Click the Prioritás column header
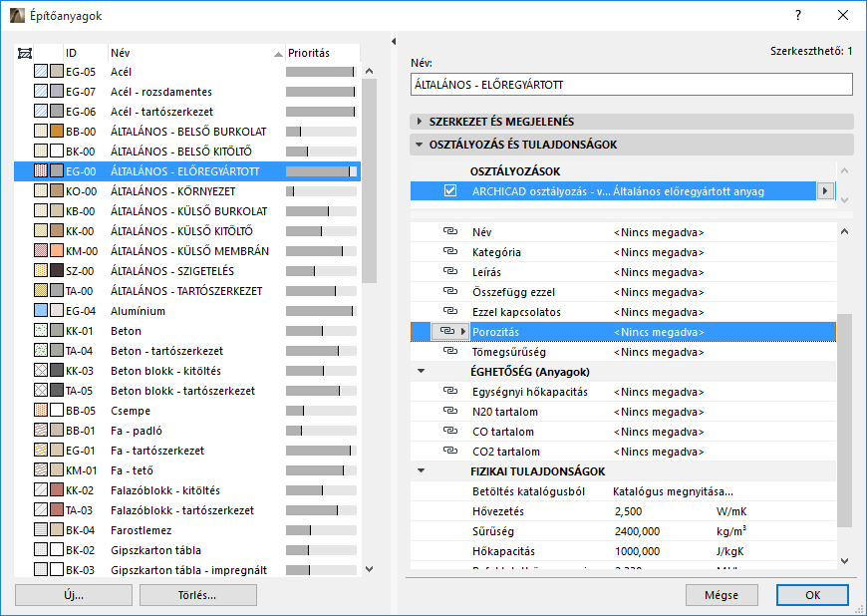867x616 pixels. [x=322, y=53]
